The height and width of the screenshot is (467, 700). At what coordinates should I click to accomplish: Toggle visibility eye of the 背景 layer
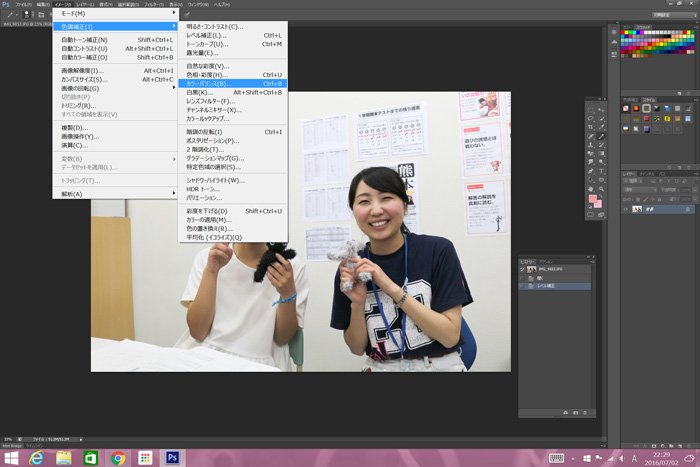[625, 210]
